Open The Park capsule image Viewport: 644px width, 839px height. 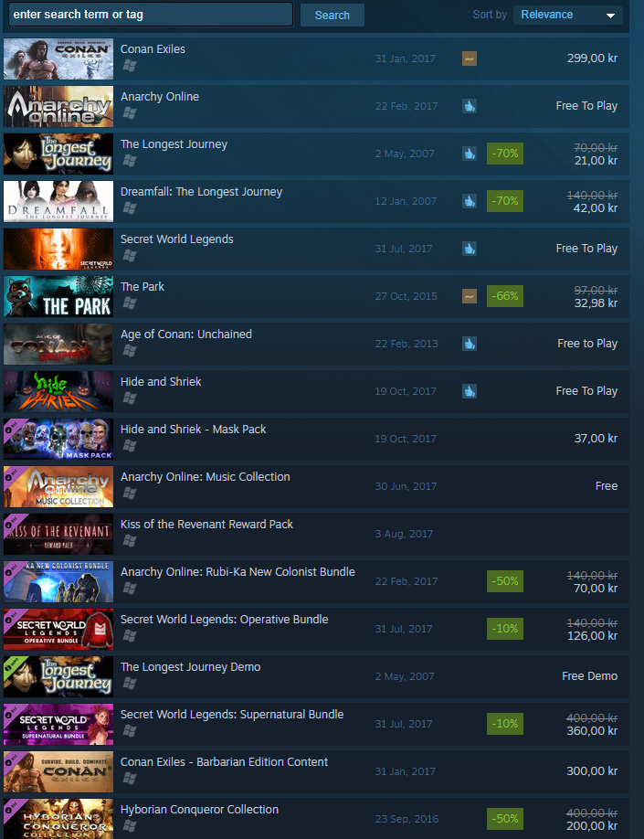pos(58,296)
